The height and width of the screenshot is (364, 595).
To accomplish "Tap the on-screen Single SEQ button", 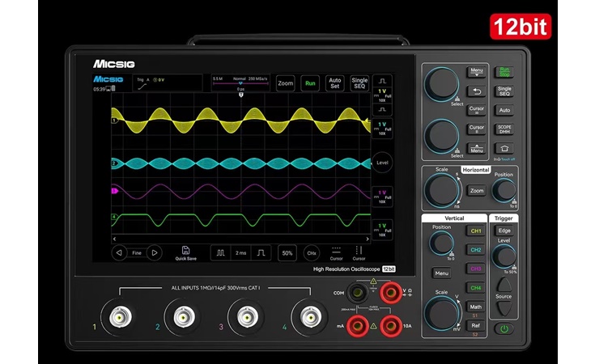I will 359,83.
